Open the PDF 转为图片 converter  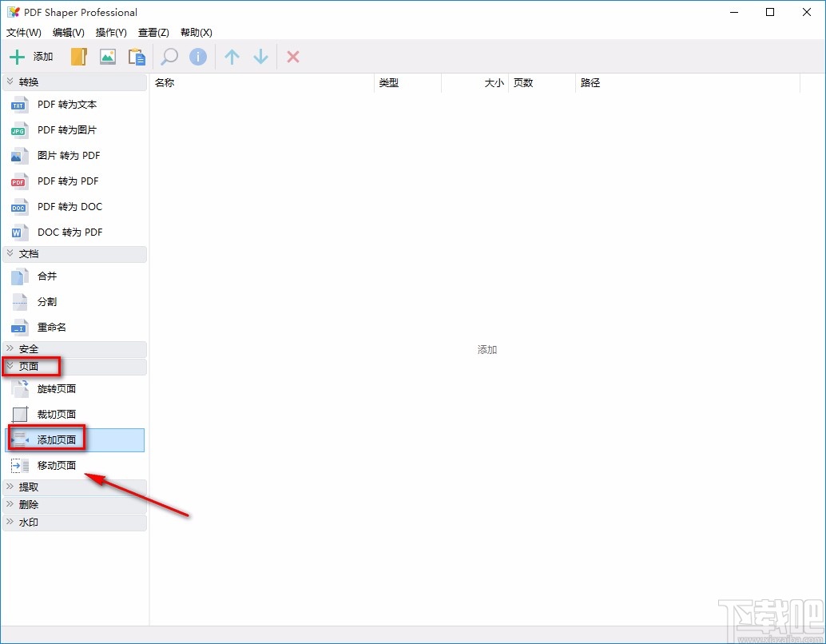[x=66, y=129]
